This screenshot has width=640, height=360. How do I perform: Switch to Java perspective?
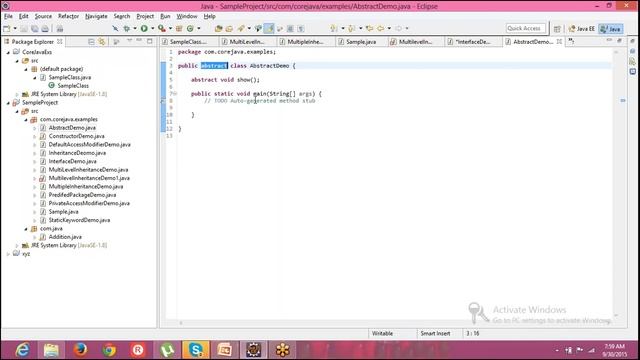[611, 29]
